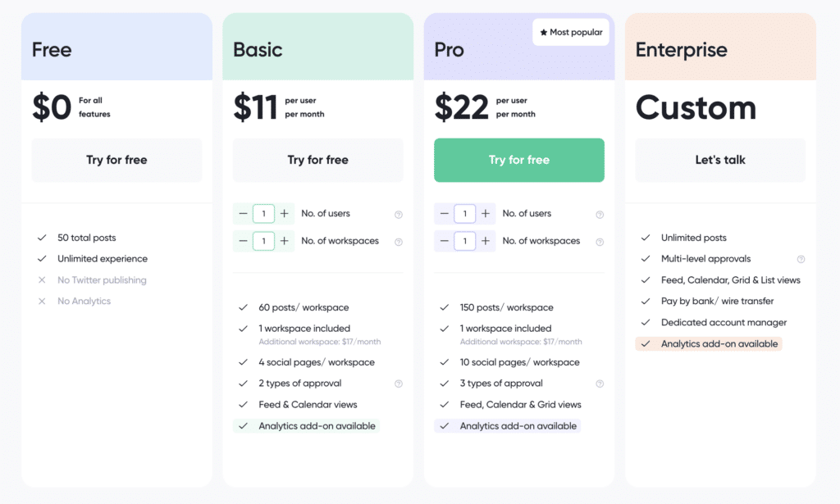
Task: Click help icon beside Pro No. of users
Action: pos(600,215)
